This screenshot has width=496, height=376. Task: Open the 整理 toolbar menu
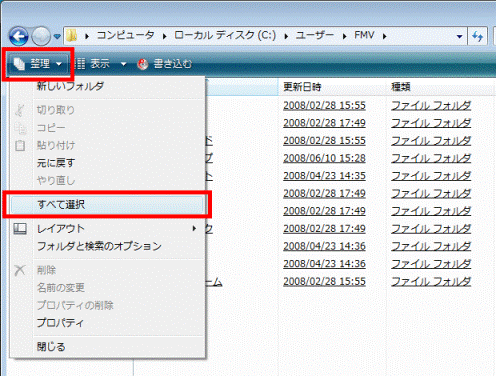point(38,63)
